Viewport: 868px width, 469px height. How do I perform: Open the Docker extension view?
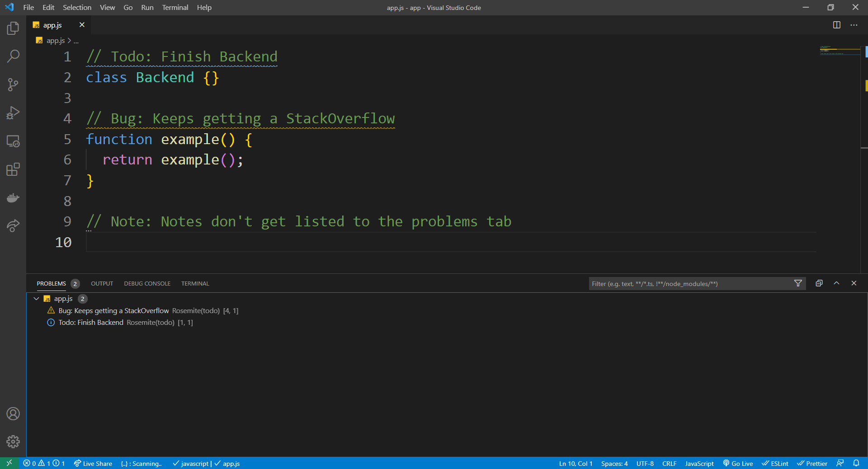point(13,197)
